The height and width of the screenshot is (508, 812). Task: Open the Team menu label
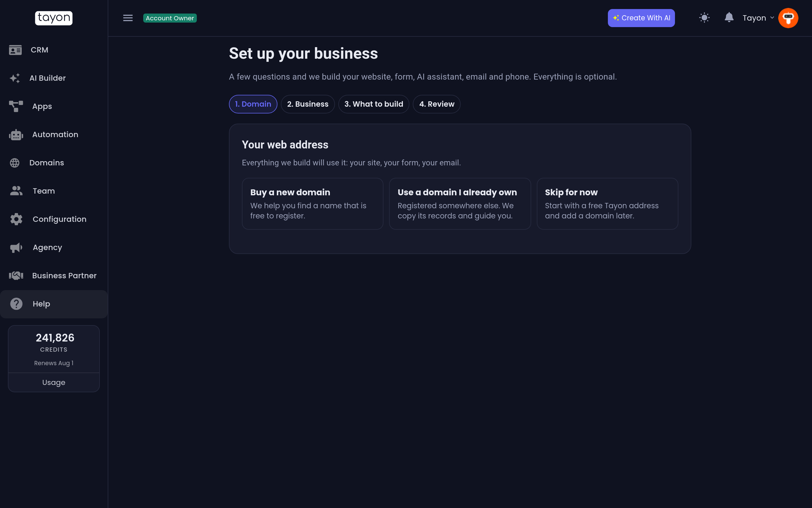(x=44, y=191)
